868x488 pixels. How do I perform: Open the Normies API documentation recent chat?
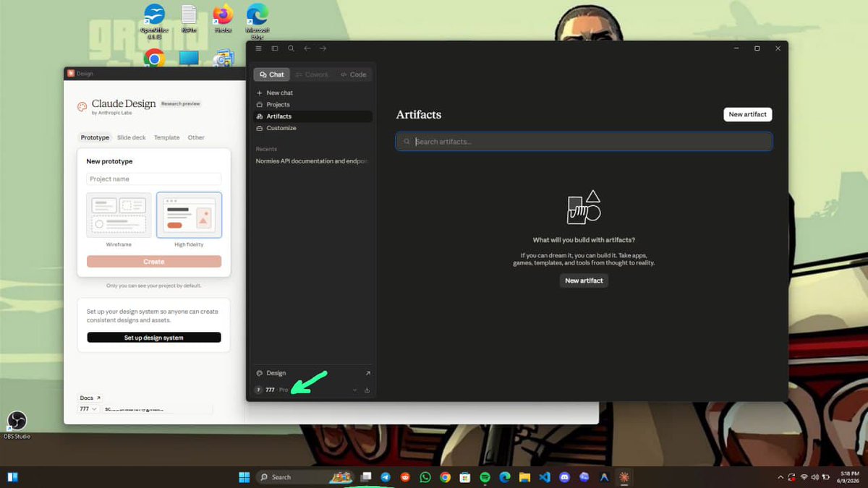tap(313, 161)
